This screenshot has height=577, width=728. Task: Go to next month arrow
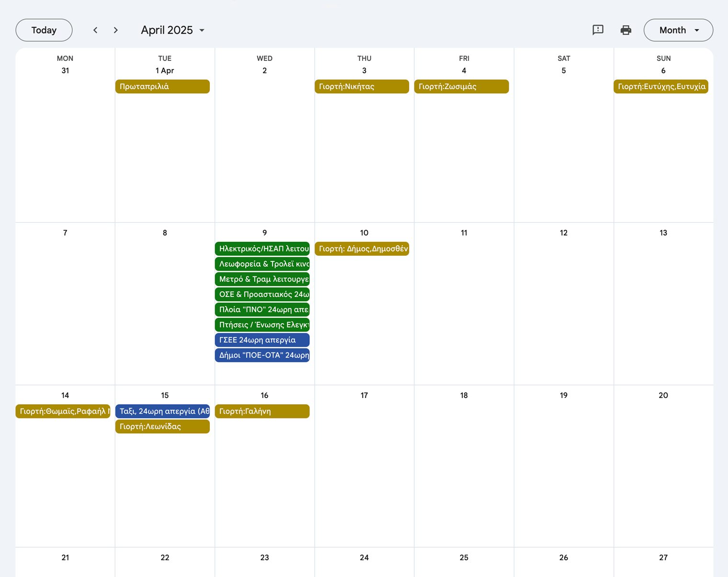(115, 30)
